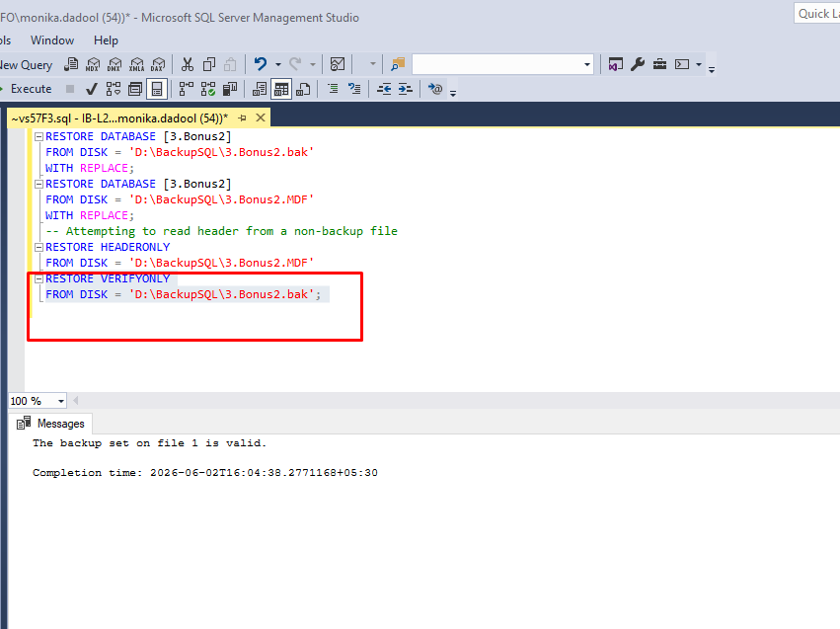
Task: Open Database Engine Query icon
Action: point(71,65)
